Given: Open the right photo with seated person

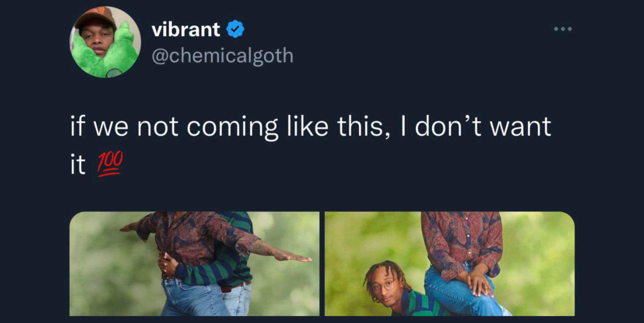Looking at the screenshot, I should click(450, 264).
